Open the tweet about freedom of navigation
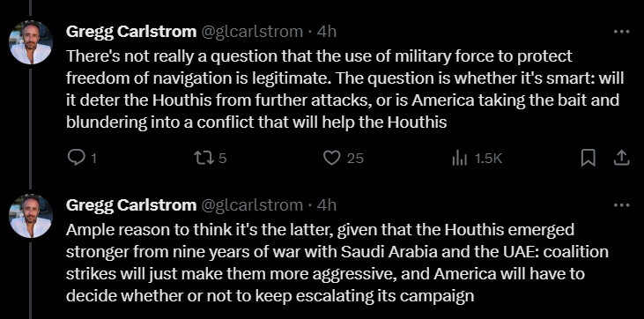Screen dimensions: 644x319 coord(345,89)
